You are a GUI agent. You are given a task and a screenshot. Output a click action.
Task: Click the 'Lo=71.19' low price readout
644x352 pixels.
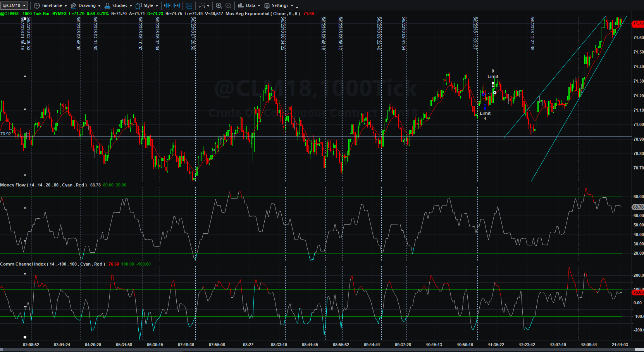click(193, 14)
